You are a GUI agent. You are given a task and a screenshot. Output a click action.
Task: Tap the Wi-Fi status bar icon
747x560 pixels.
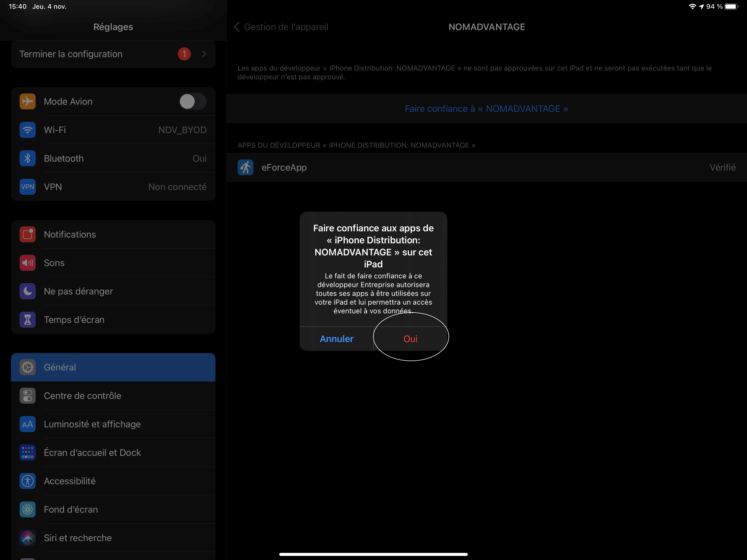click(692, 6)
